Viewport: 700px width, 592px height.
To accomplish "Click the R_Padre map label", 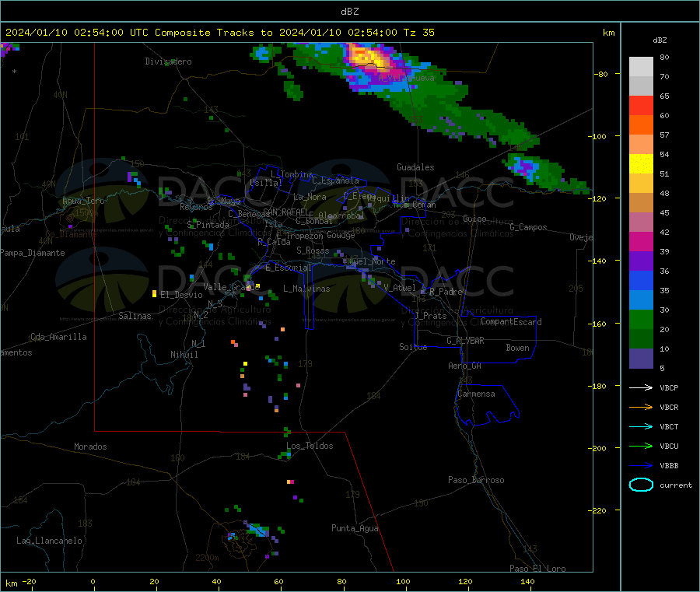I will pyautogui.click(x=446, y=292).
